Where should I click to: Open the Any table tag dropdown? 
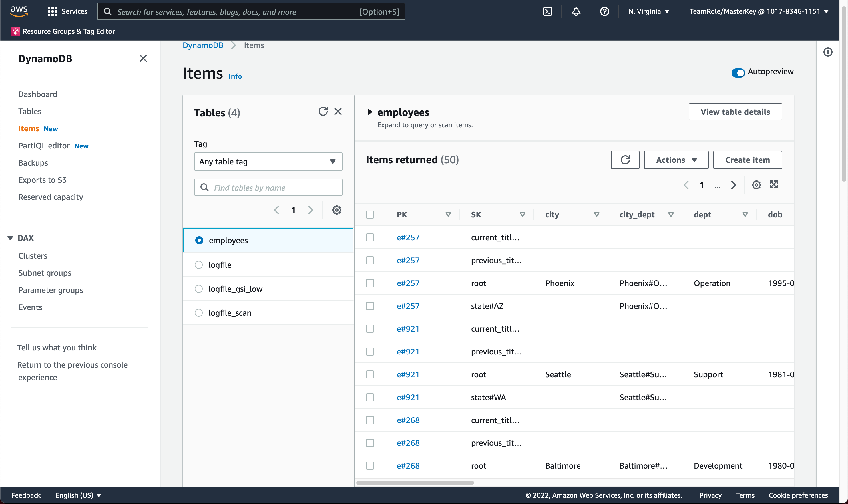(x=268, y=162)
